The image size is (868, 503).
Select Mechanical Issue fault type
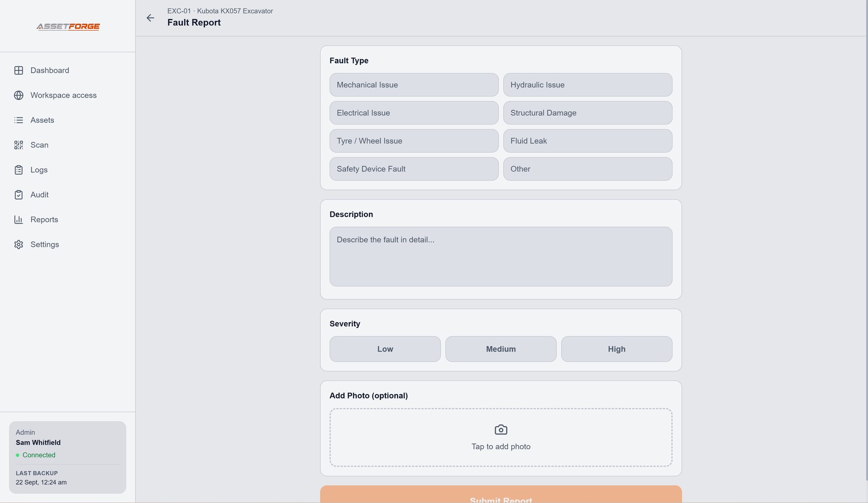click(414, 85)
